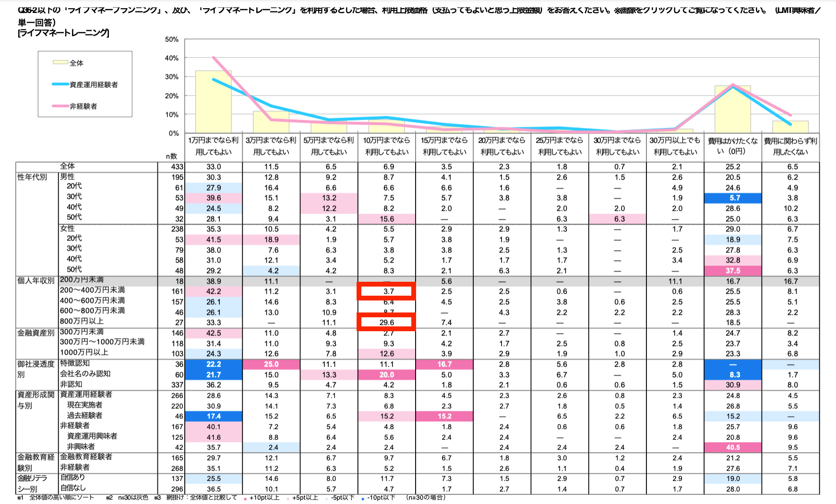Select the red-outlined 3.7 cell
Viewport: 836px width, 504px height.
coord(386,291)
